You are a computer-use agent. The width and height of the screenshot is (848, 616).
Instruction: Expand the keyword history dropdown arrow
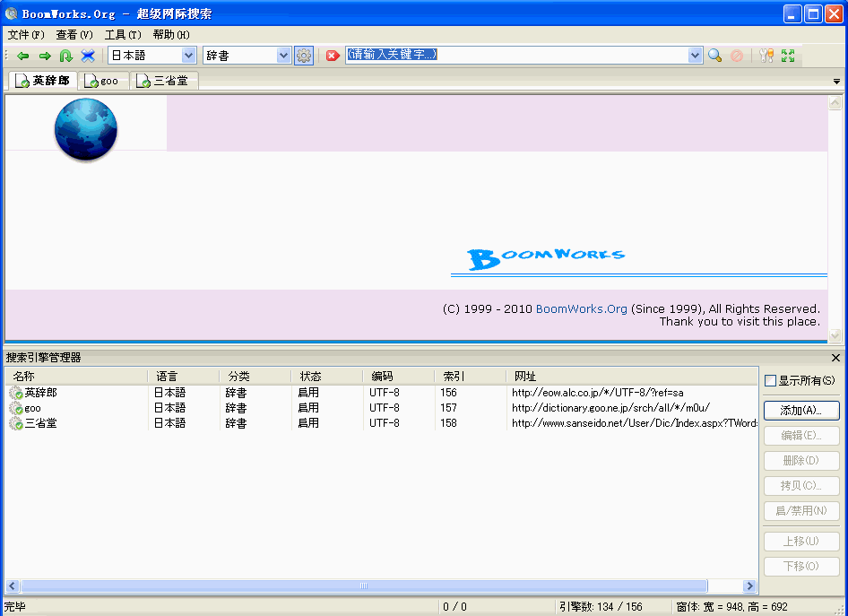695,56
